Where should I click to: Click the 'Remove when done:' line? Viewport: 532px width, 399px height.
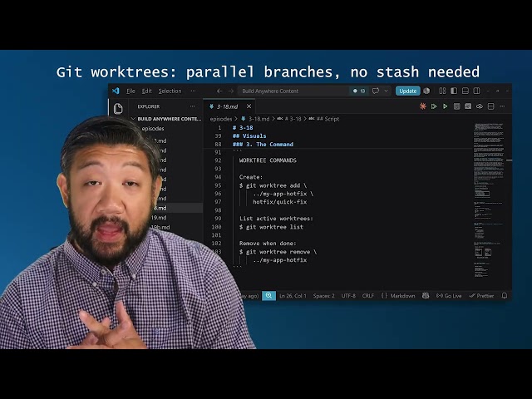pyautogui.click(x=268, y=244)
